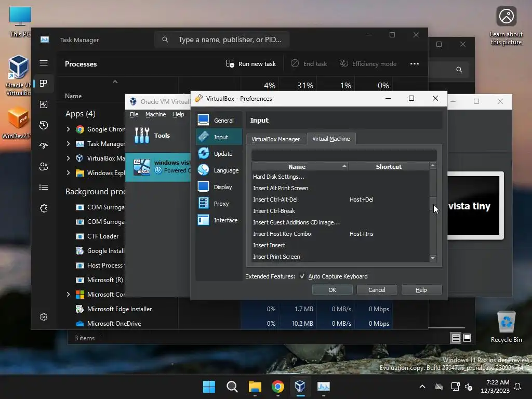Select Input section in Preferences sidebar
This screenshot has height=399, width=532.
coord(219,137)
